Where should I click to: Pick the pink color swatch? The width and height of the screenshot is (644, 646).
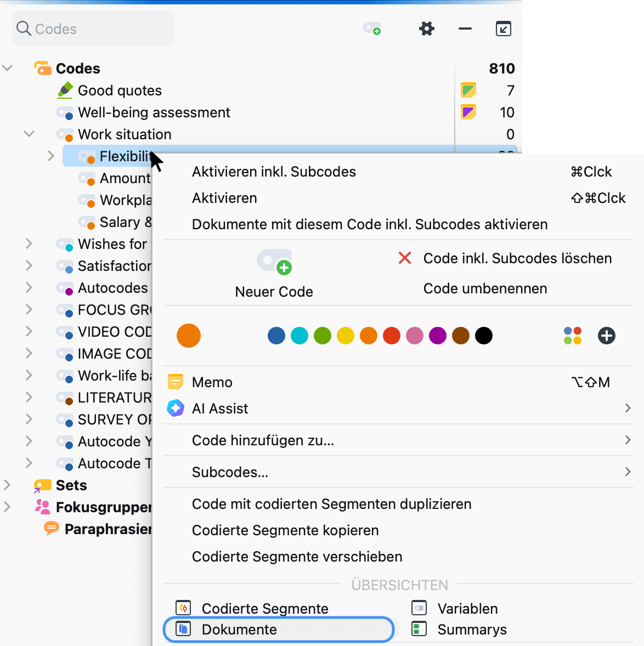[x=415, y=336]
